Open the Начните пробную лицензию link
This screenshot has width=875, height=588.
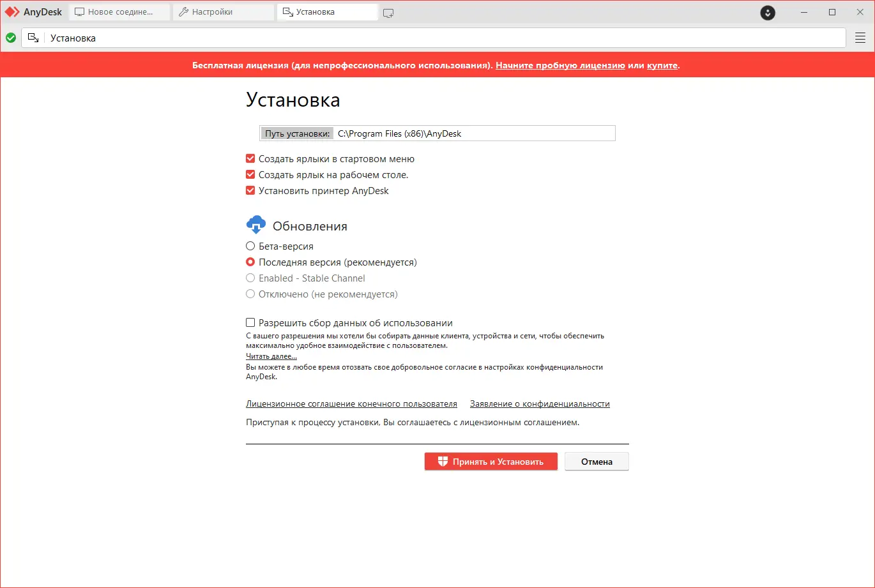560,65
